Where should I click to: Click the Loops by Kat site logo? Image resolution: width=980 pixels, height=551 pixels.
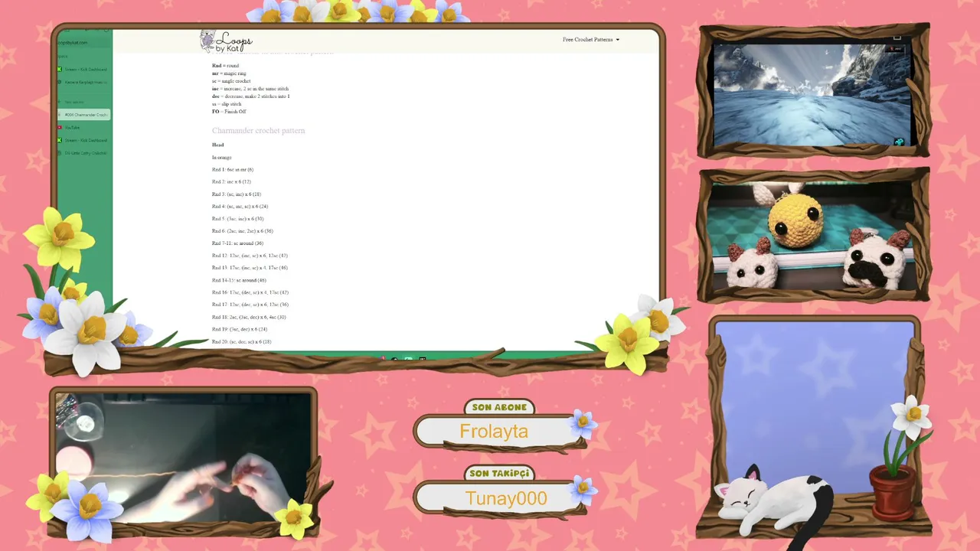click(226, 41)
